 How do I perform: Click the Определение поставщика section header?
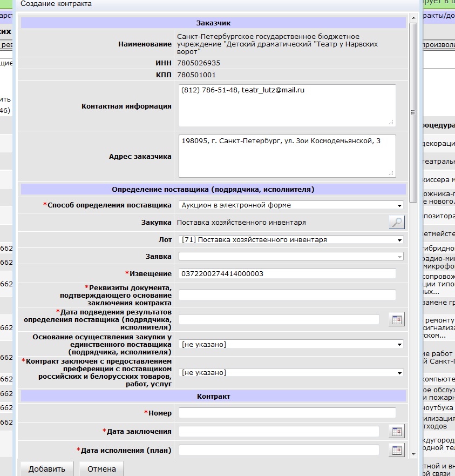(x=213, y=190)
